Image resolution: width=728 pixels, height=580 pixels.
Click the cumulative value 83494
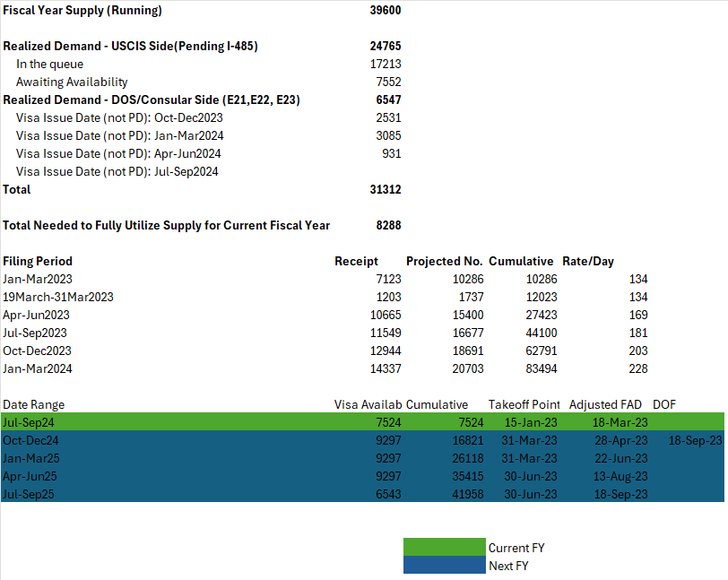(542, 368)
